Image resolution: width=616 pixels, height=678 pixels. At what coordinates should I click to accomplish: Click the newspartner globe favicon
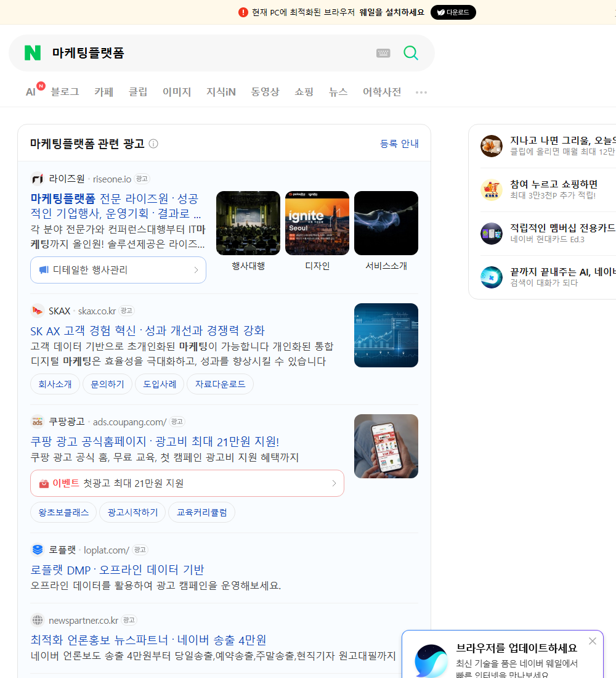tap(38, 620)
